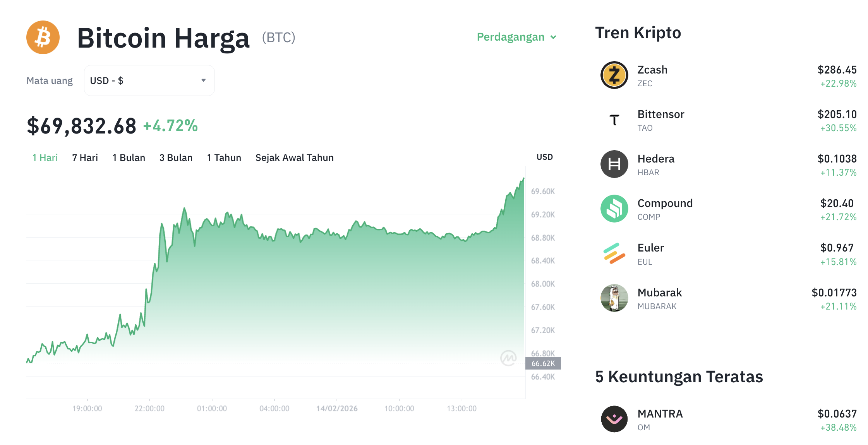Open the USD currency selector

pyautogui.click(x=149, y=80)
